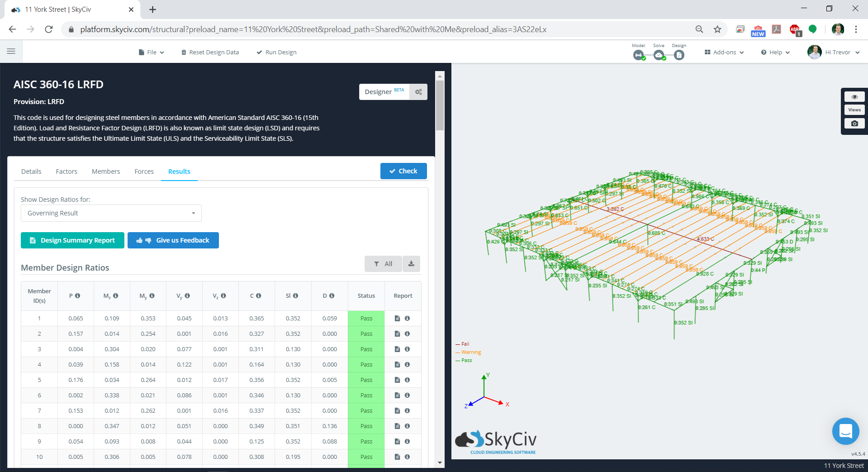Screen dimensions: 868x472
Task: Switch to the Members tab
Action: (x=106, y=172)
